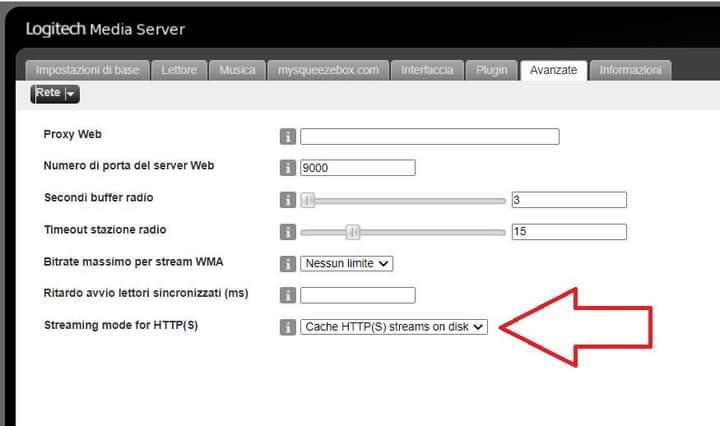Click the Streaming mode for HTTP(S) label

[121, 325]
